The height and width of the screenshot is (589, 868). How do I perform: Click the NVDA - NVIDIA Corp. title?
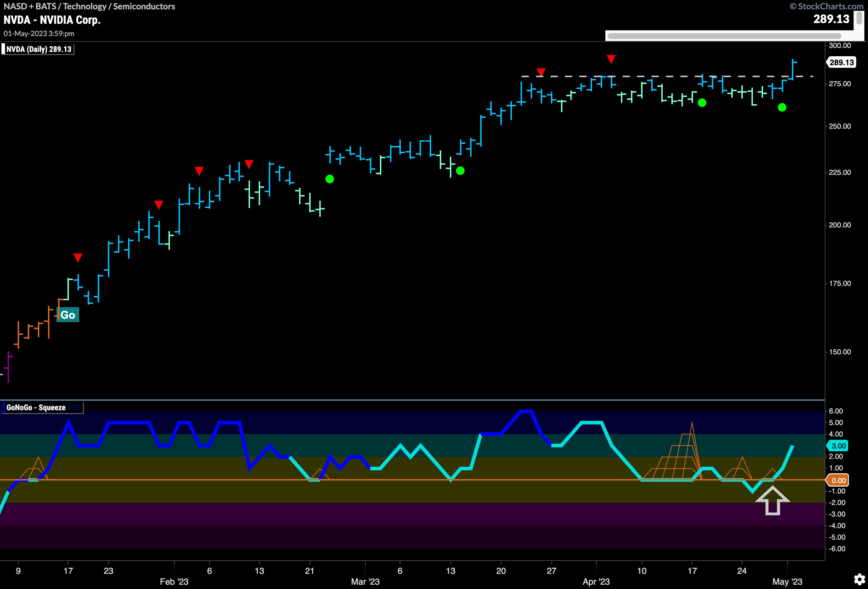tap(52, 20)
